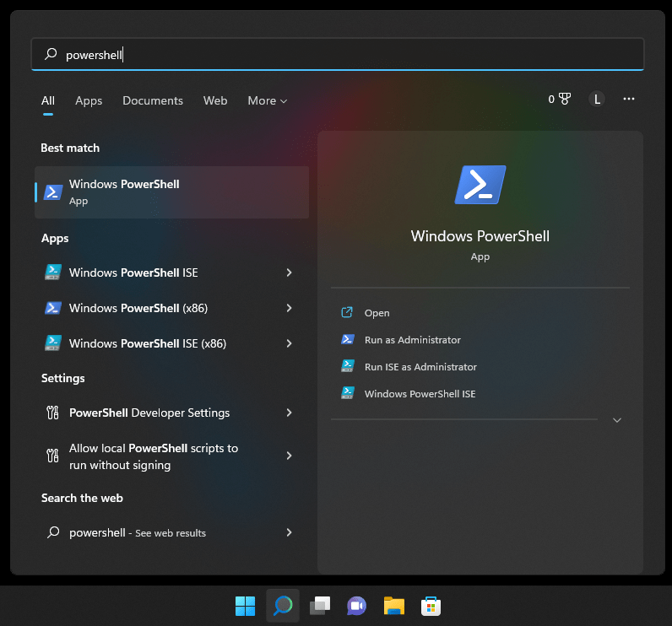Viewport: 672px width, 626px height.
Task: Click 'Allow local PowerShell scripts to run' text
Action: pos(154,456)
